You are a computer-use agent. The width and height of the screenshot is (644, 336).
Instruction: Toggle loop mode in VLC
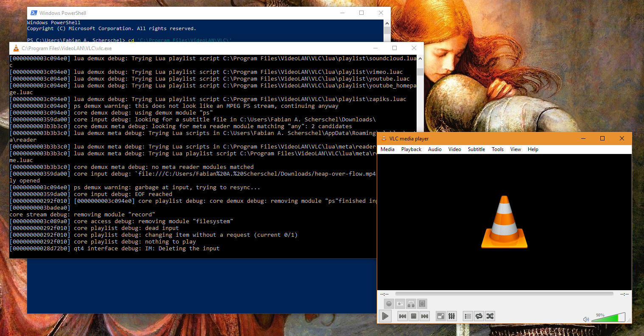point(479,316)
